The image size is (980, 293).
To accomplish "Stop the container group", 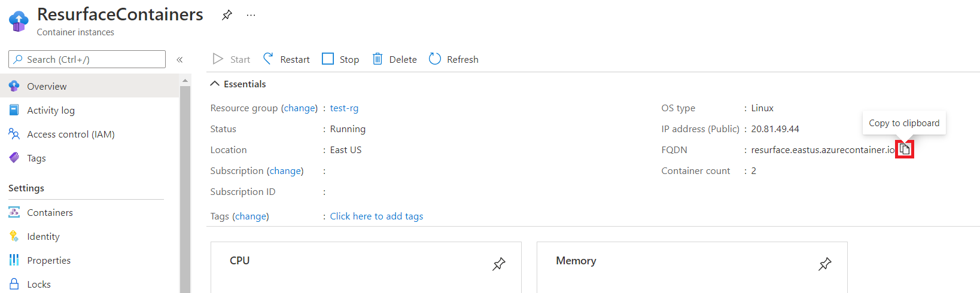I will [x=340, y=59].
